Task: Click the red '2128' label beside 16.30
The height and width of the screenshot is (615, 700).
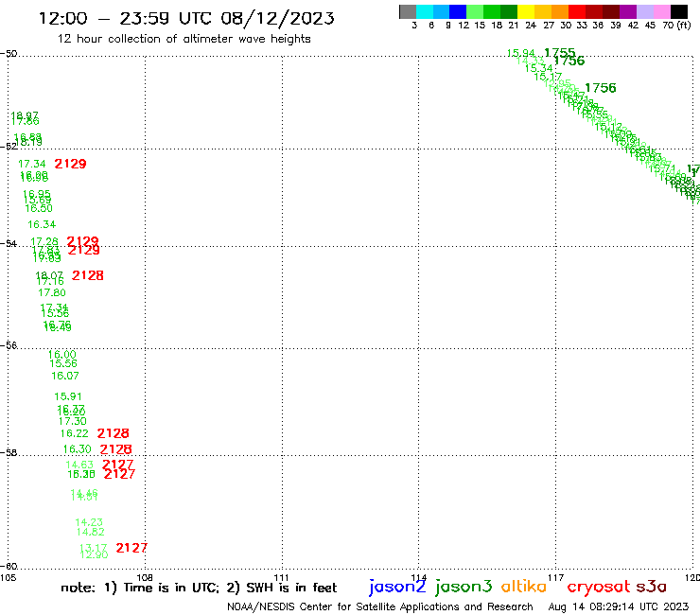Action: pos(115,448)
